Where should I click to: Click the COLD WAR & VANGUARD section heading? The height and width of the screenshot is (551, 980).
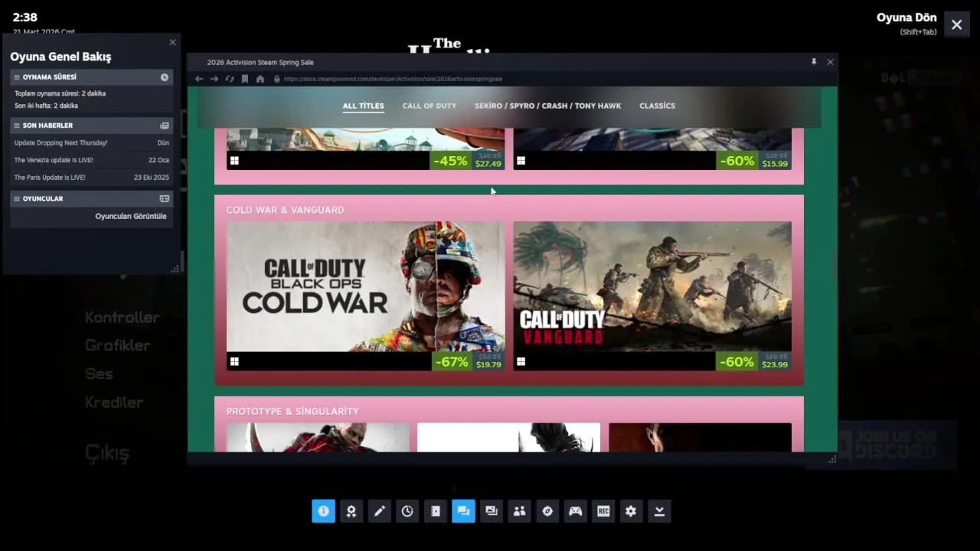pyautogui.click(x=285, y=210)
